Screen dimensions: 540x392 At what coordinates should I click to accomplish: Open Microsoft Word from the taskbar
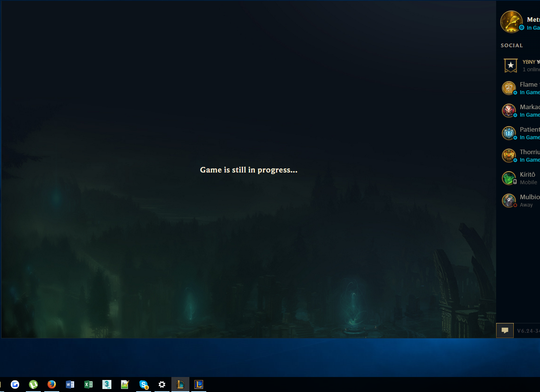coord(70,384)
